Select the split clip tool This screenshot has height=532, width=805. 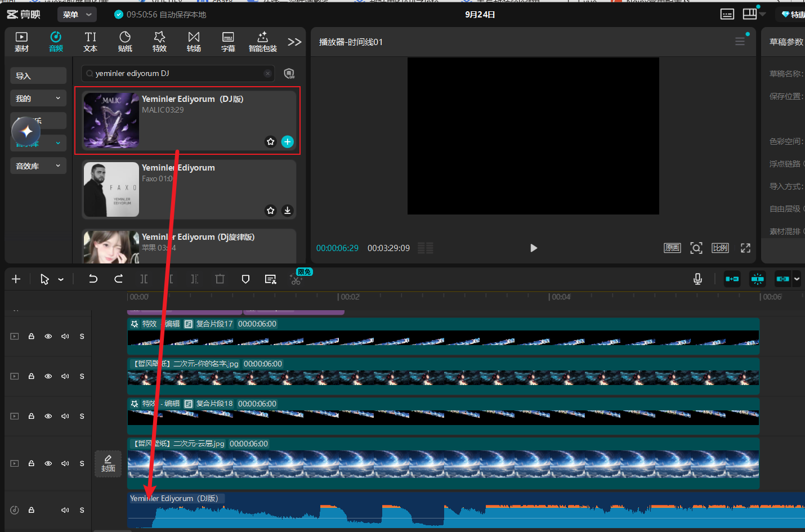(144, 279)
